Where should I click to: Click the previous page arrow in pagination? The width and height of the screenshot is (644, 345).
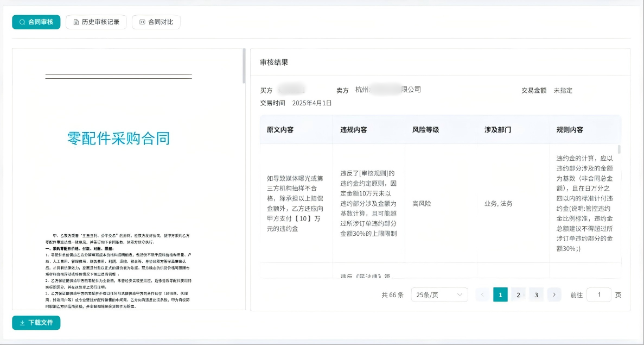coord(482,294)
